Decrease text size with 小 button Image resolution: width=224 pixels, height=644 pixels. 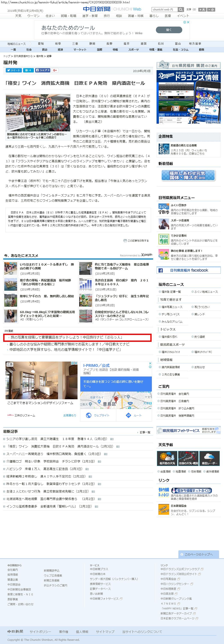[x=211, y=9]
